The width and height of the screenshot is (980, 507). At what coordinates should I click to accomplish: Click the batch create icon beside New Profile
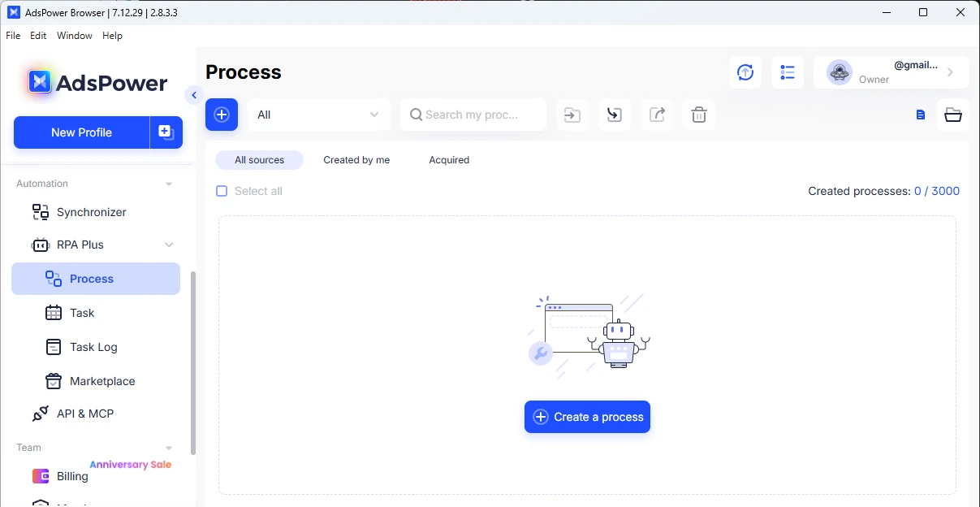[x=166, y=132]
